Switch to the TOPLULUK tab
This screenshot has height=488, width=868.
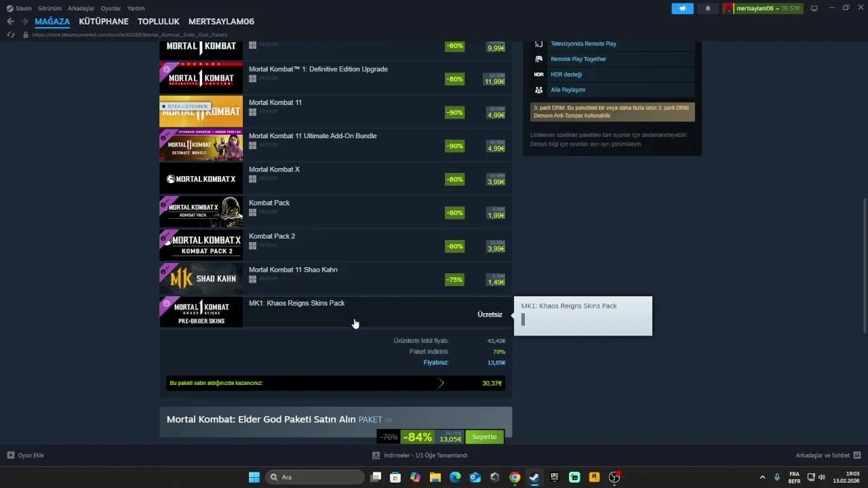(159, 22)
